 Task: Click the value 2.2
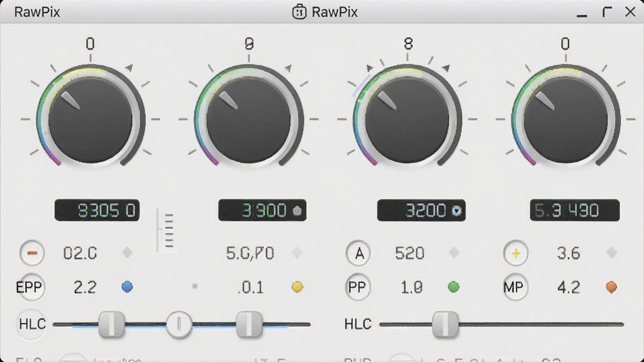[85, 287]
